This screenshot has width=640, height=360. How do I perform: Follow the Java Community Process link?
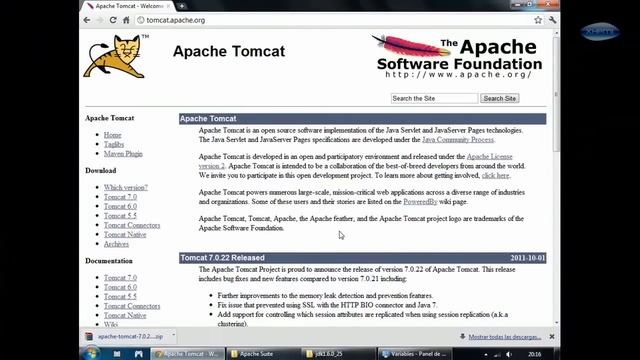click(458, 140)
